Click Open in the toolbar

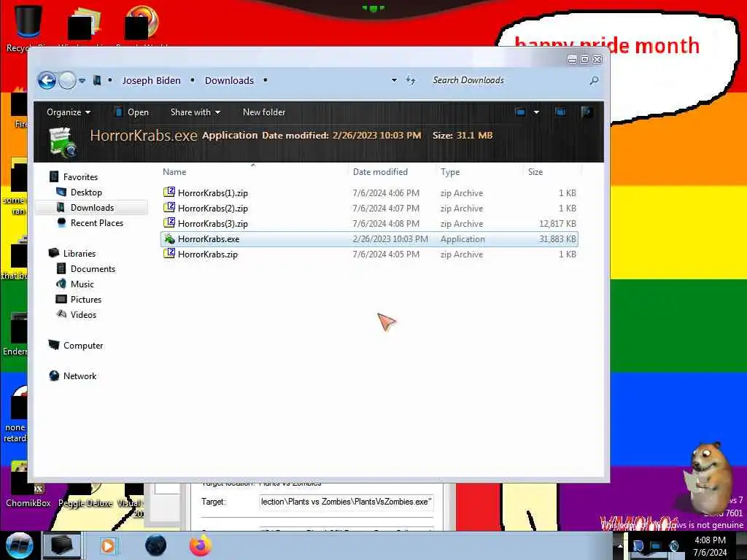(x=132, y=112)
